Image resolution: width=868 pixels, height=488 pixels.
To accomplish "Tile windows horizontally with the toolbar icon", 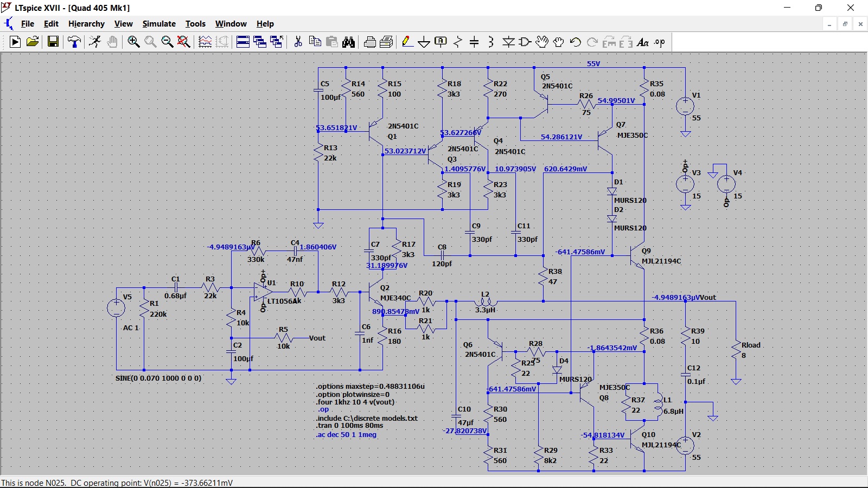I will (243, 42).
